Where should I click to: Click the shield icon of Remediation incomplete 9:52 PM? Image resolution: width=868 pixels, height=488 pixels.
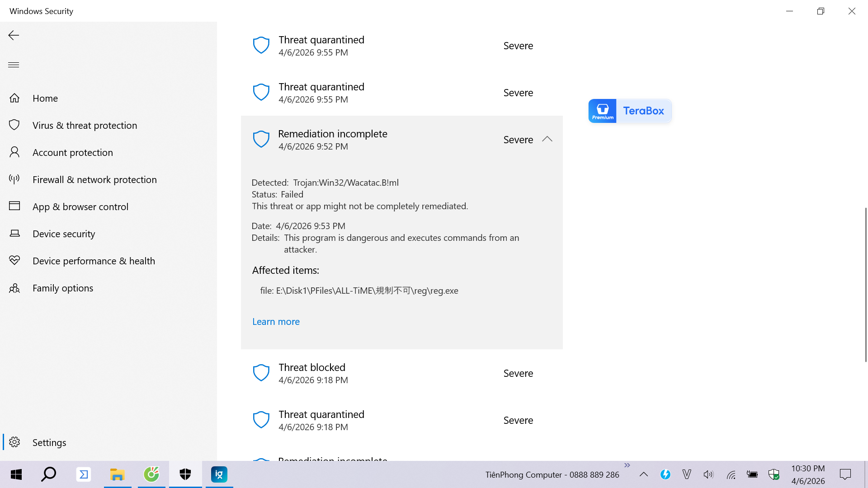pos(261,139)
